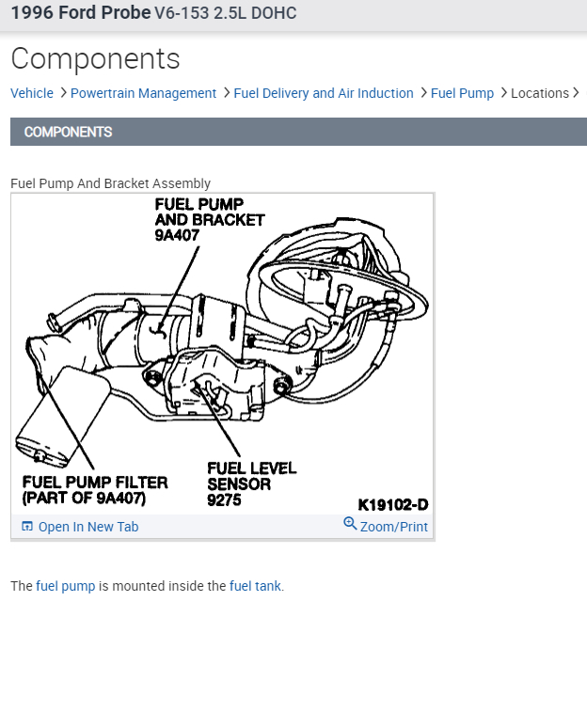Click the chevron after Fuel Delivery and Air Induction
This screenshot has height=728, width=587.
click(423, 93)
